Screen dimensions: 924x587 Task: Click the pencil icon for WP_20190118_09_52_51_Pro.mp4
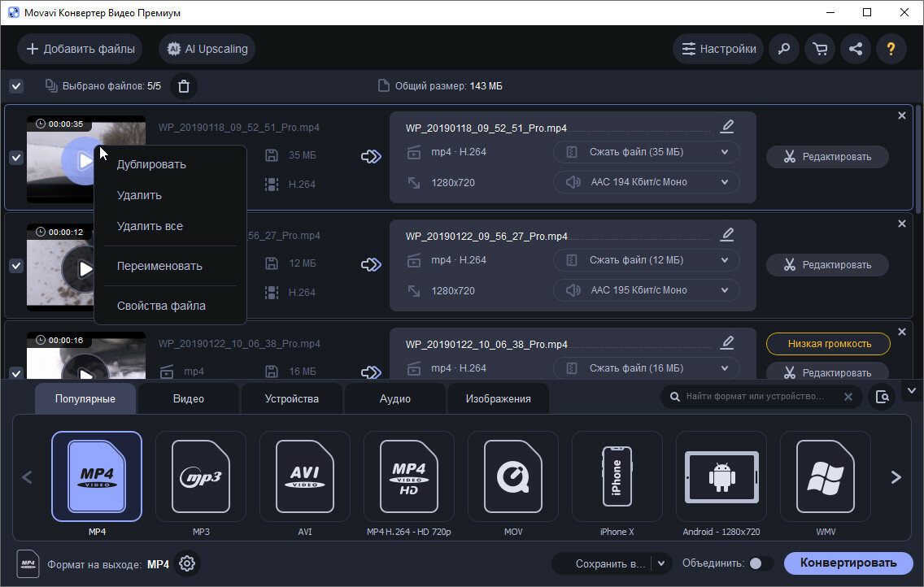tap(728, 126)
